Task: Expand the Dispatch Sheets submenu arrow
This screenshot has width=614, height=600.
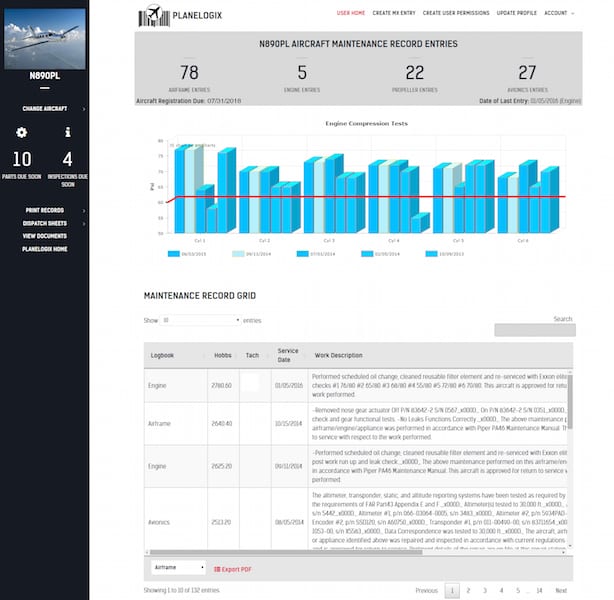Action: (x=84, y=224)
